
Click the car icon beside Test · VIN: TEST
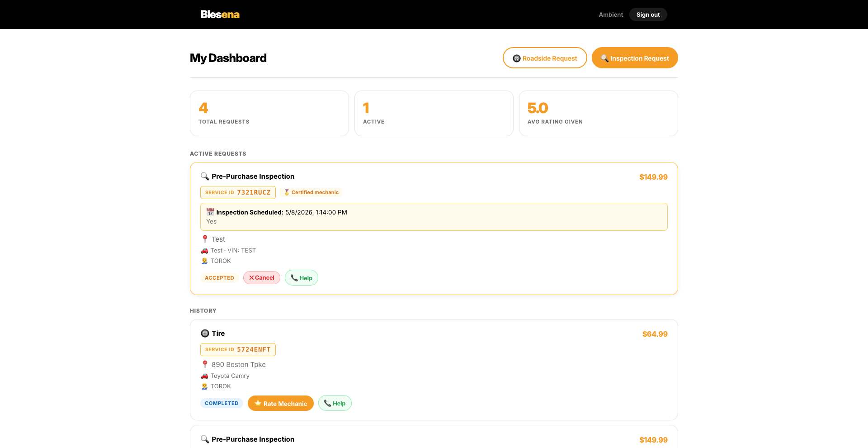coord(204,250)
